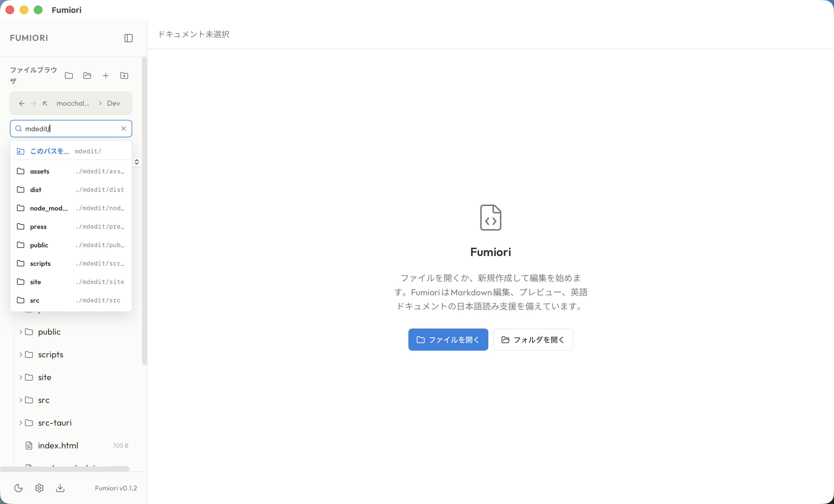Click the Dev breadcrumb segment
The height and width of the screenshot is (504, 834).
pyautogui.click(x=113, y=104)
